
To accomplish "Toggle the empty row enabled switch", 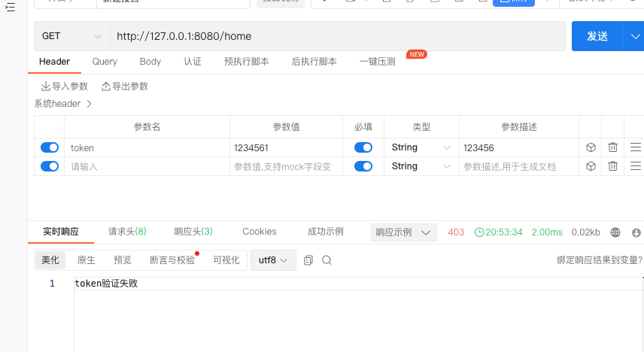I will (x=50, y=166).
